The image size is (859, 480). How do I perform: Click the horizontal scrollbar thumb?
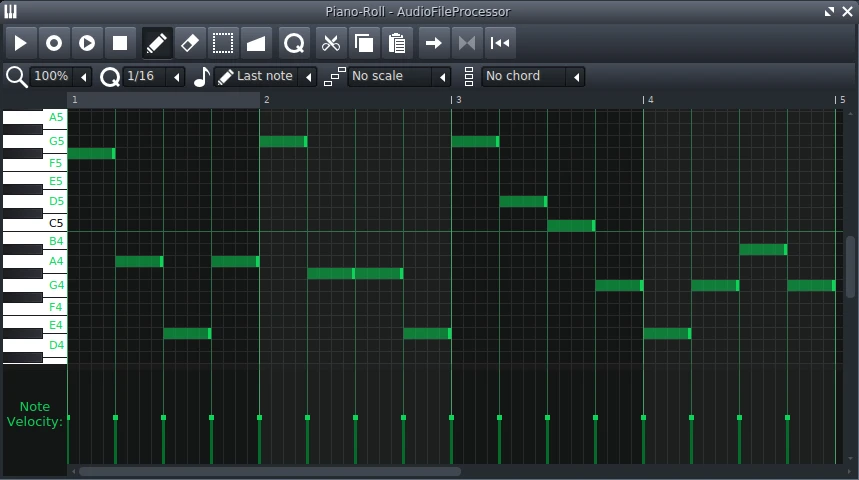[270, 471]
